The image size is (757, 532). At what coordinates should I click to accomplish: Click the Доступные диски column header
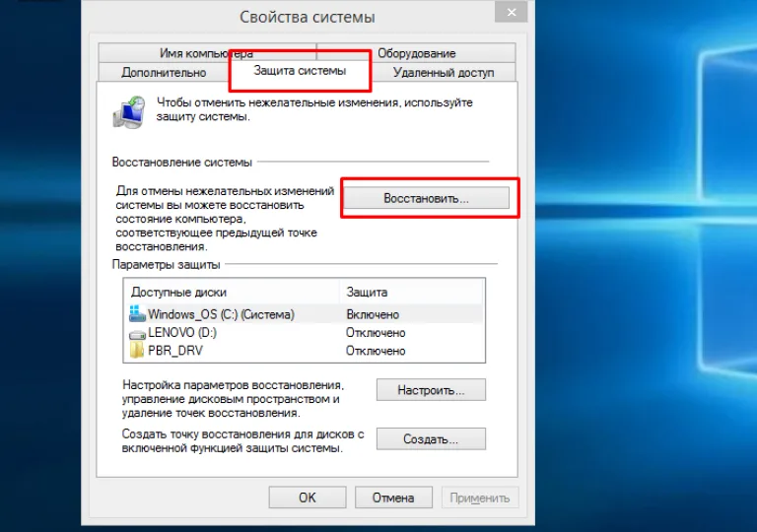coord(233,292)
